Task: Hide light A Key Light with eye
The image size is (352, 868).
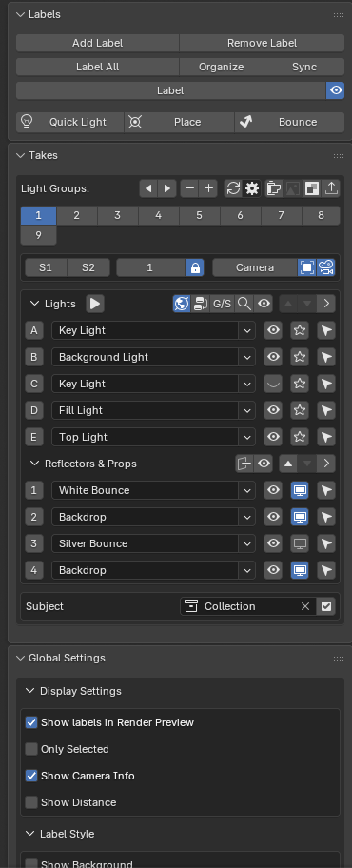Action: (273, 330)
